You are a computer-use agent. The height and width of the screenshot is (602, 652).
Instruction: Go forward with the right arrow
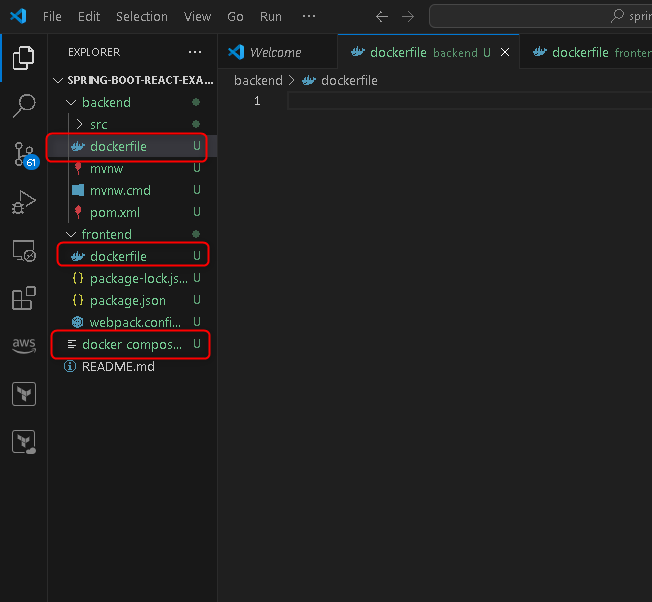coord(408,17)
